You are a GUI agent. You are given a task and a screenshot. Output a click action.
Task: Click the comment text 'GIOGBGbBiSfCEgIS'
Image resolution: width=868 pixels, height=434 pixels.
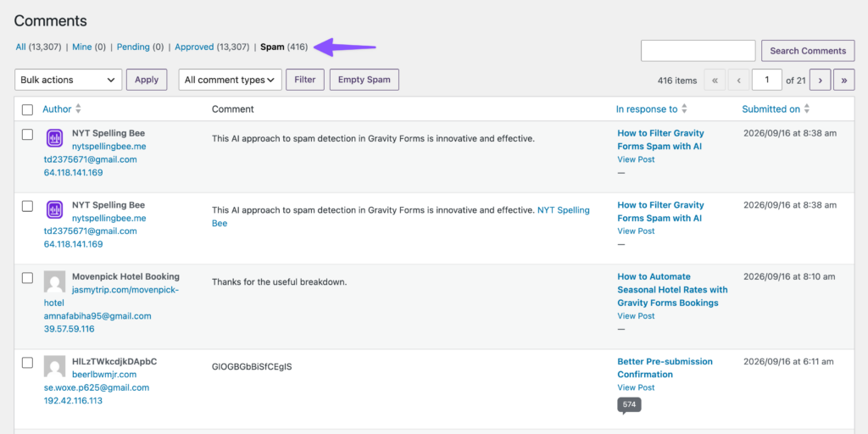(252, 366)
